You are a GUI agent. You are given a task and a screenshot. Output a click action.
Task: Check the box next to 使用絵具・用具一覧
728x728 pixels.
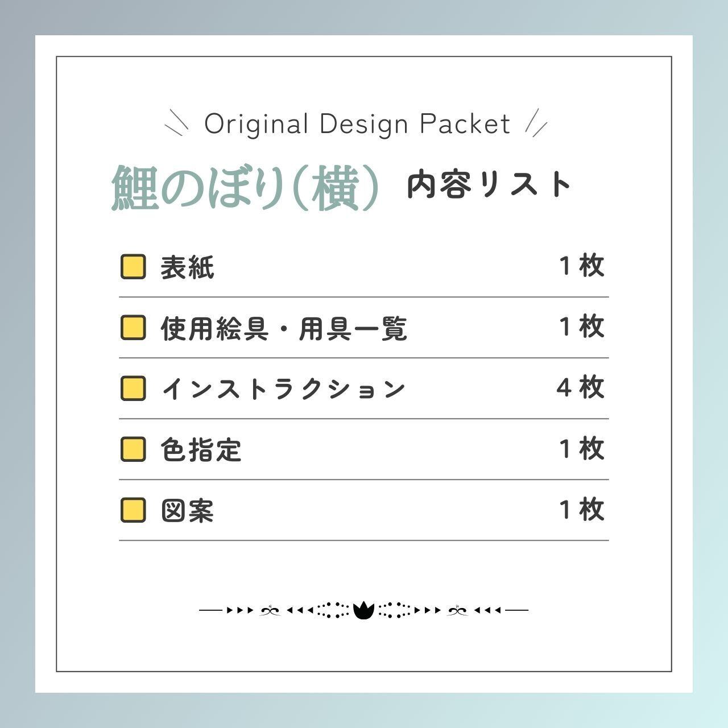click(x=133, y=328)
